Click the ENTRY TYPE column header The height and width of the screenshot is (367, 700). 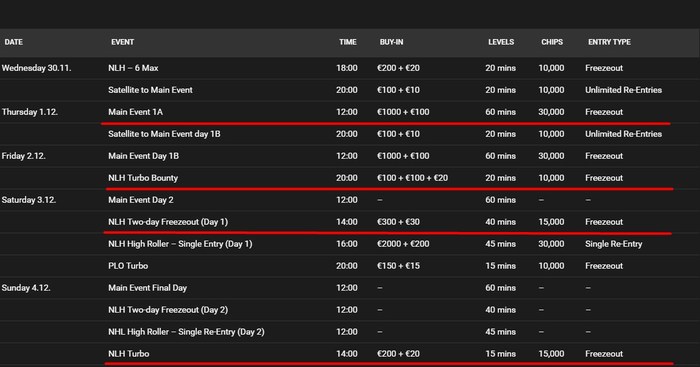pyautogui.click(x=609, y=42)
